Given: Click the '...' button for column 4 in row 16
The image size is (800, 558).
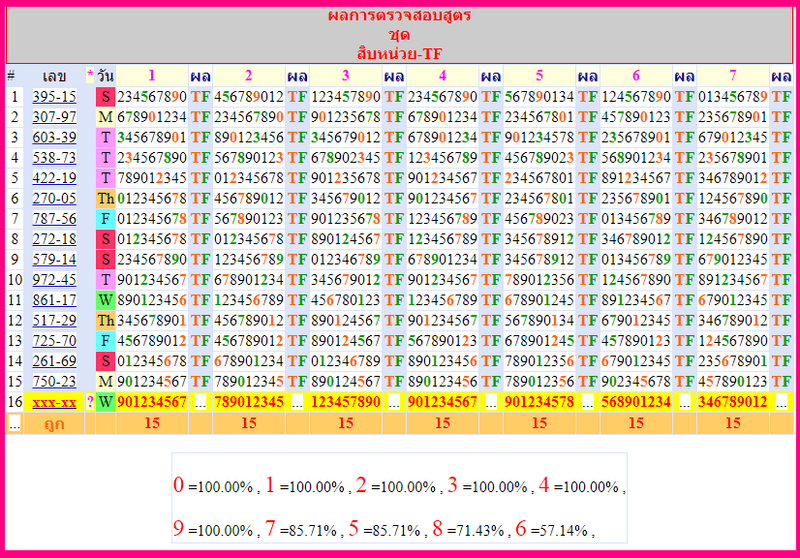Looking at the screenshot, I should 491,402.
